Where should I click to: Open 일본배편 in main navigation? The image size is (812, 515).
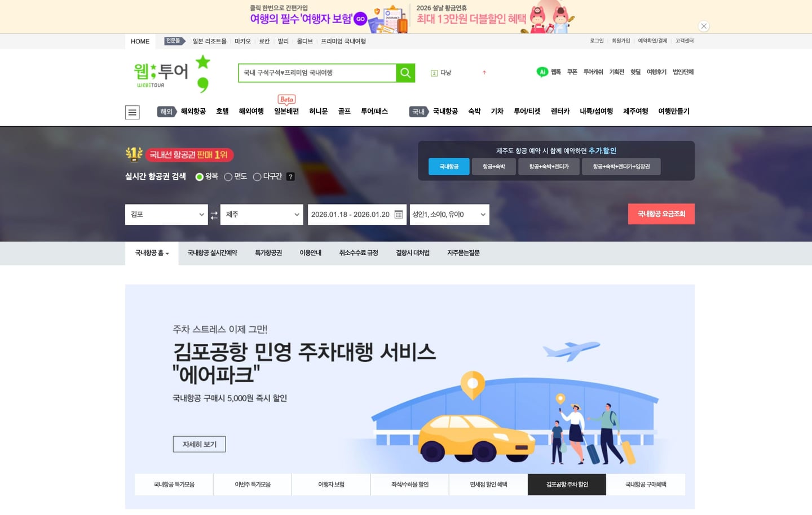click(x=286, y=112)
